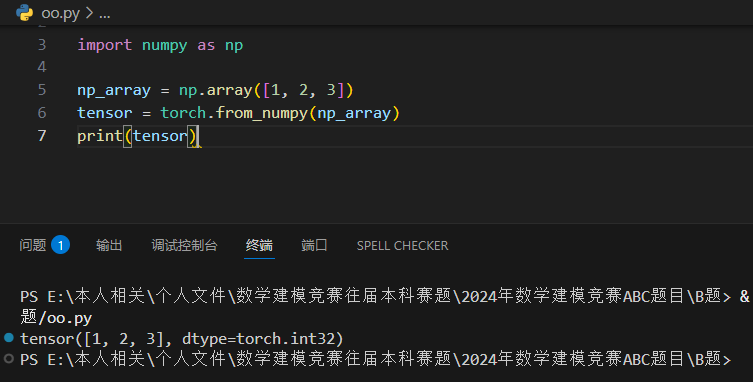Click np_array variable name on line 5
The width and height of the screenshot is (753, 382).
pos(114,90)
